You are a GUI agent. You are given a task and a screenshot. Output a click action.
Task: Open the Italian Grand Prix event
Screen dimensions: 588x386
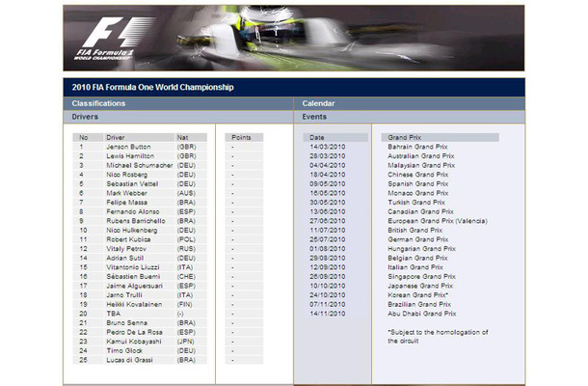(x=415, y=267)
